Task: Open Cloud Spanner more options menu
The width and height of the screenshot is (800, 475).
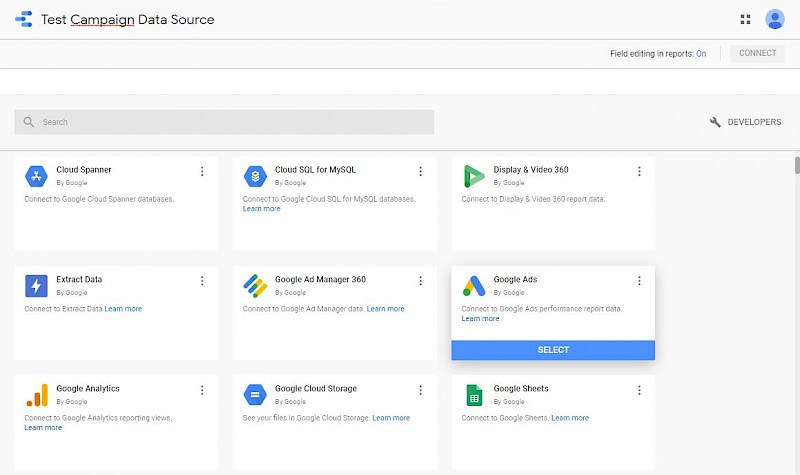Action: pos(202,171)
